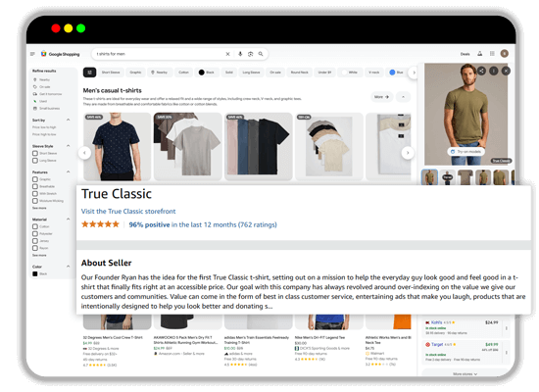Open product more-options three-dot menu
This screenshot has width=539, height=392.
coord(494,72)
